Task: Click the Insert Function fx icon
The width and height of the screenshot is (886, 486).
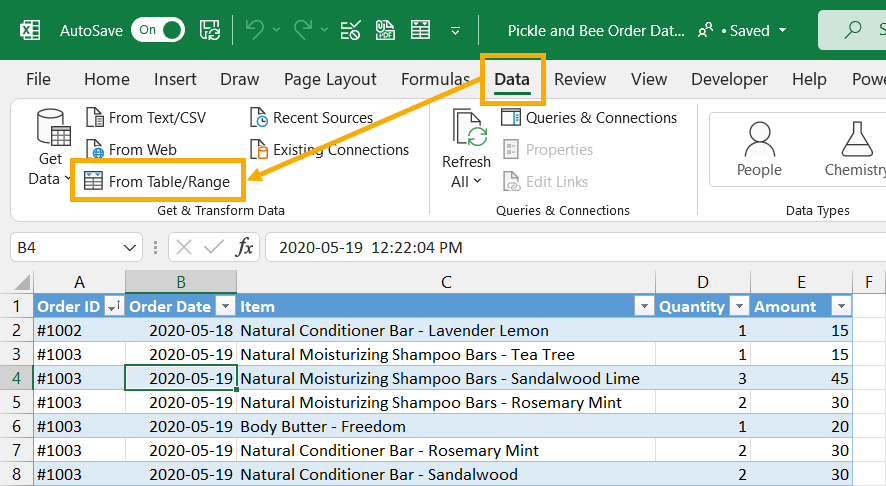Action: pos(244,248)
